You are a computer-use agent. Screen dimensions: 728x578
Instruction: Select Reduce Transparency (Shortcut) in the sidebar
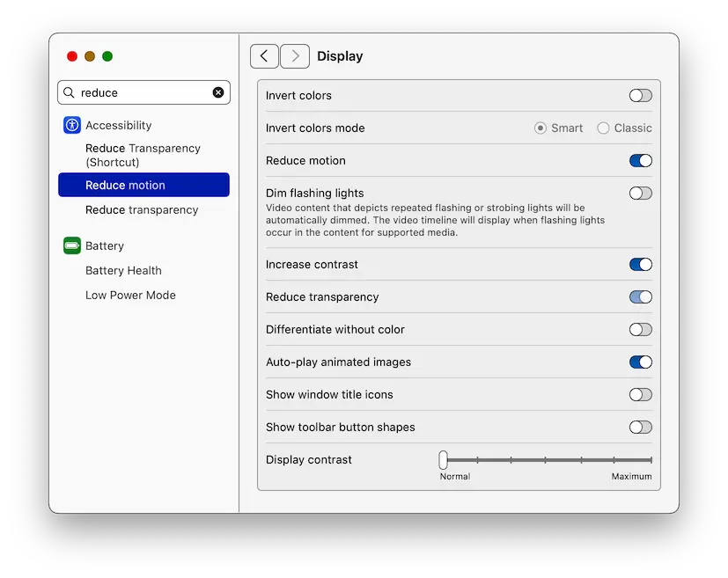click(x=143, y=155)
